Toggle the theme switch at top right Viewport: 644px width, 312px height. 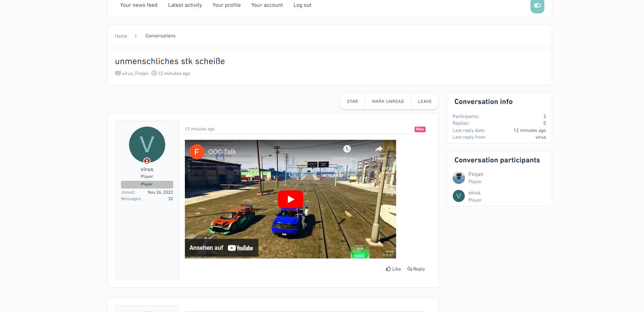537,6
